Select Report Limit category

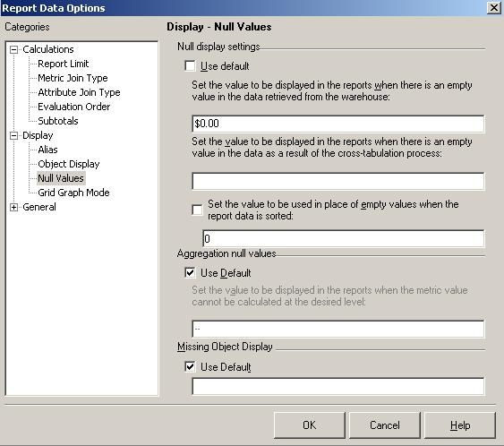click(x=64, y=64)
